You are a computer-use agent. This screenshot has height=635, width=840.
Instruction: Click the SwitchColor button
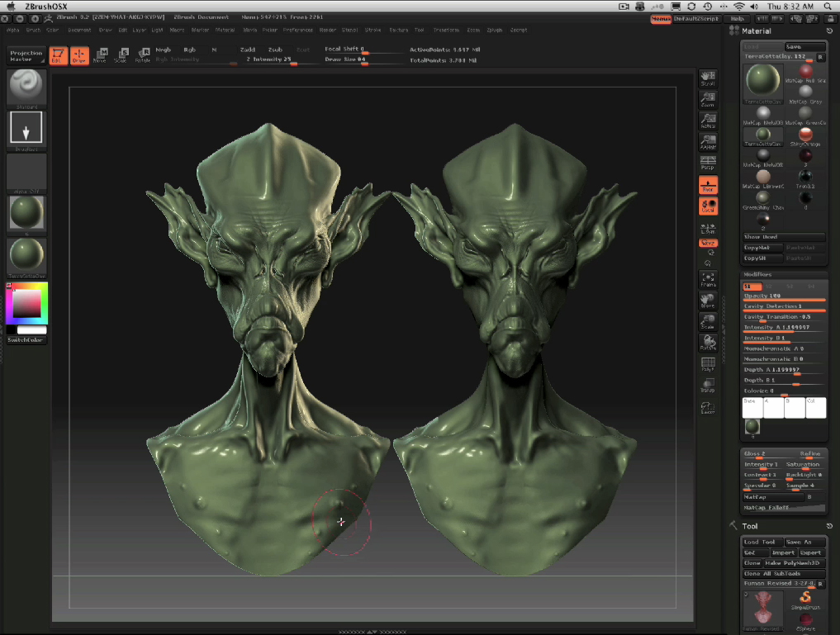(25, 340)
